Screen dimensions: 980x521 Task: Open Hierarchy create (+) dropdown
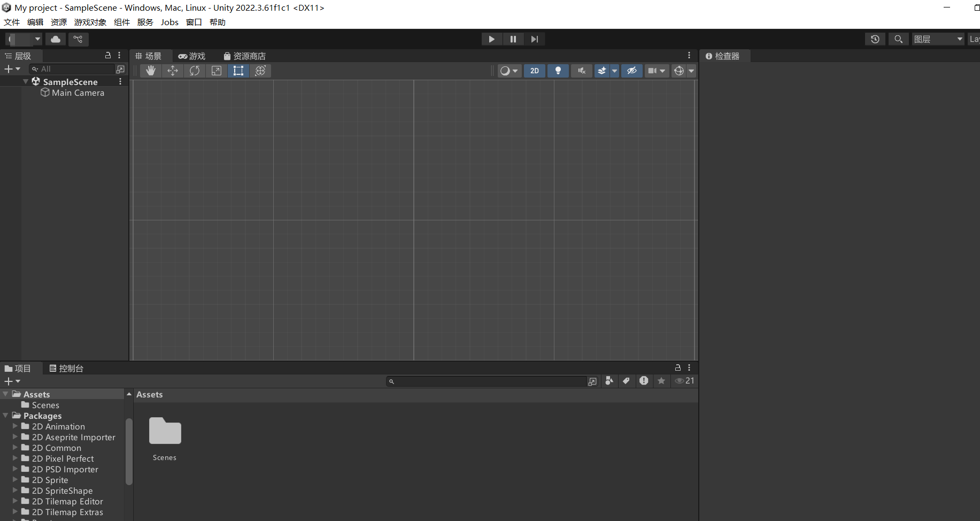[12, 69]
